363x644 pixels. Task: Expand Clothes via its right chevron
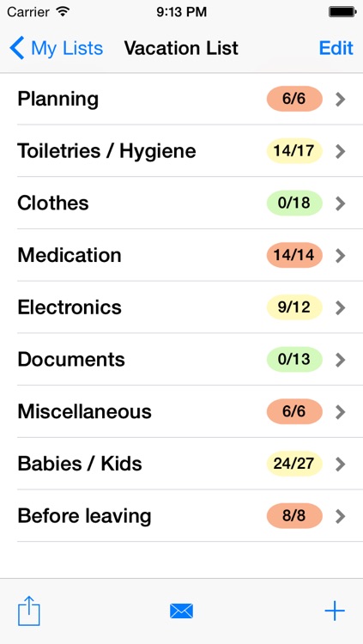click(x=340, y=204)
